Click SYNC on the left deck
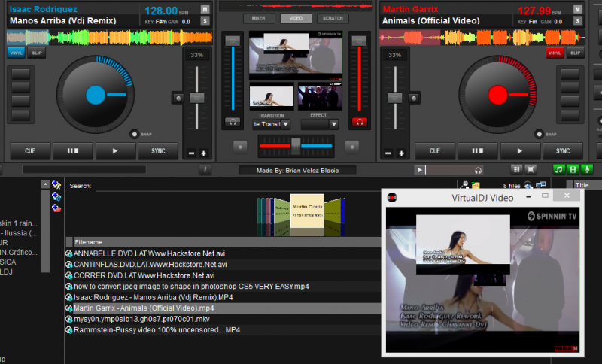The image size is (602, 364). click(x=158, y=150)
